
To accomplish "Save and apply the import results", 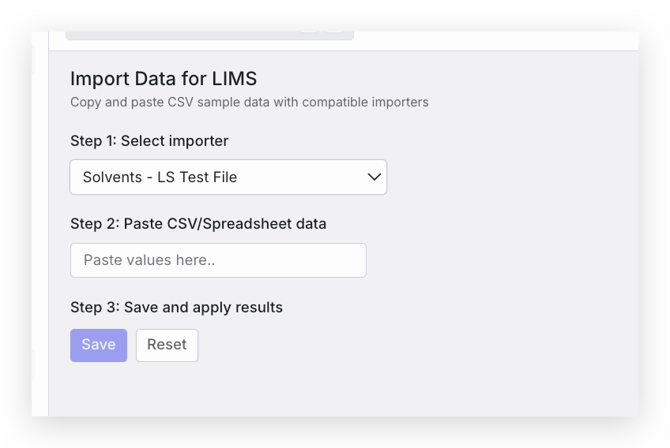I will [x=98, y=345].
